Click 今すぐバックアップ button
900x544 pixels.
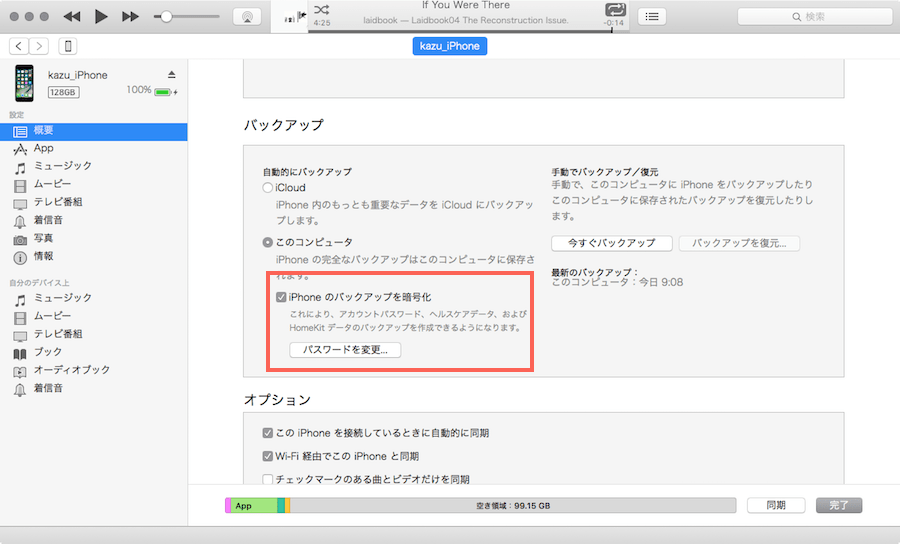pyautogui.click(x=612, y=243)
